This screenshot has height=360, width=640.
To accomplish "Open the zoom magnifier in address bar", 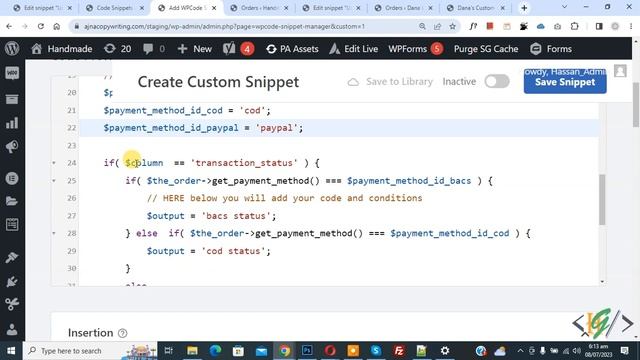I will 422,27.
